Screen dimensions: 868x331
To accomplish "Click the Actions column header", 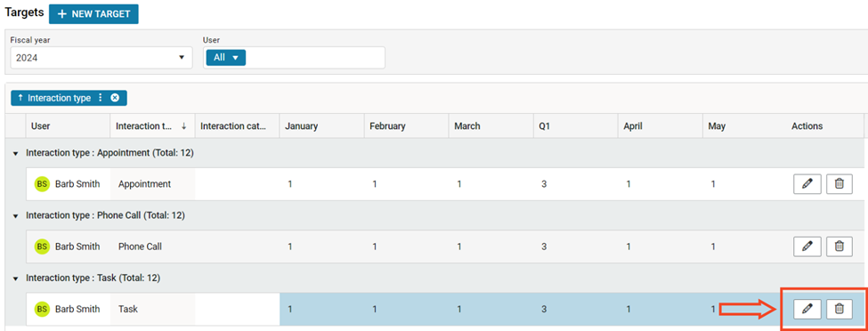I will [807, 126].
